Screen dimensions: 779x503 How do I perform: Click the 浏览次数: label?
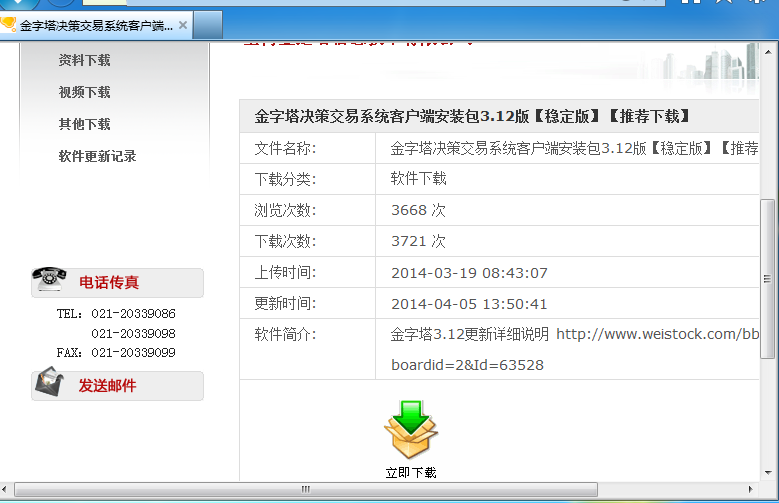coord(285,210)
